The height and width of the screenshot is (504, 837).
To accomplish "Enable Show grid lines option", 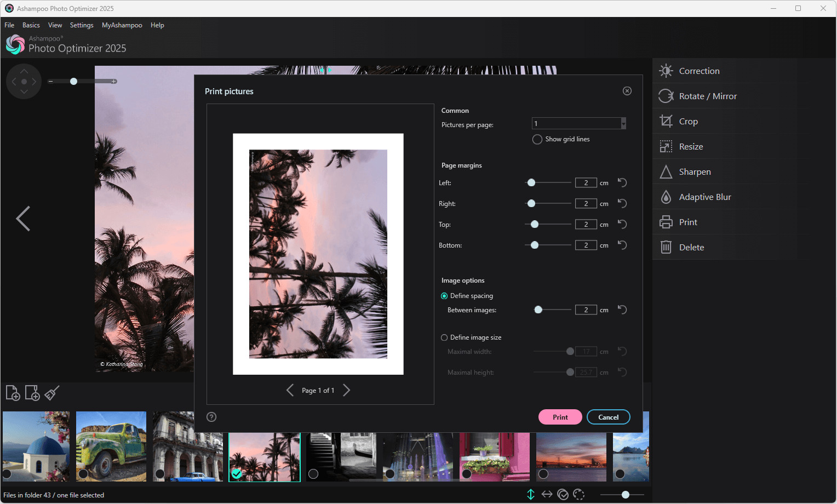I will [537, 139].
